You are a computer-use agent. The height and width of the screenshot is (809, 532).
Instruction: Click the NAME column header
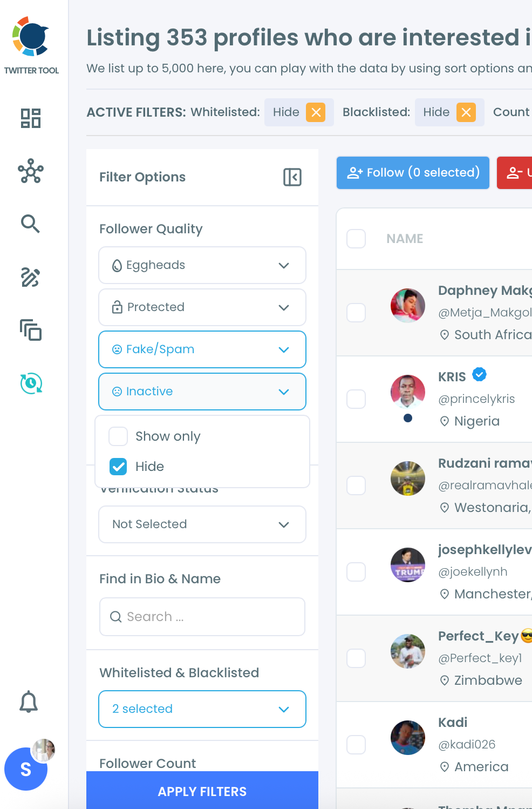[x=405, y=238]
